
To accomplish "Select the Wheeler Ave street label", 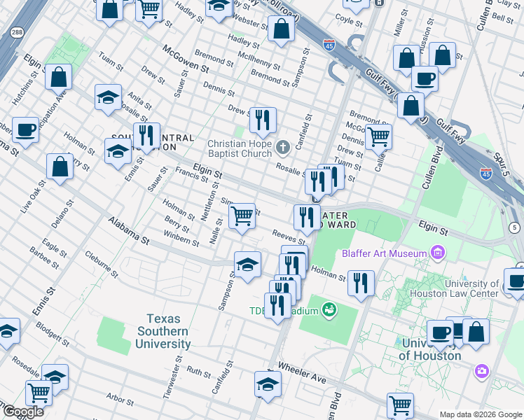I will click(302, 372).
